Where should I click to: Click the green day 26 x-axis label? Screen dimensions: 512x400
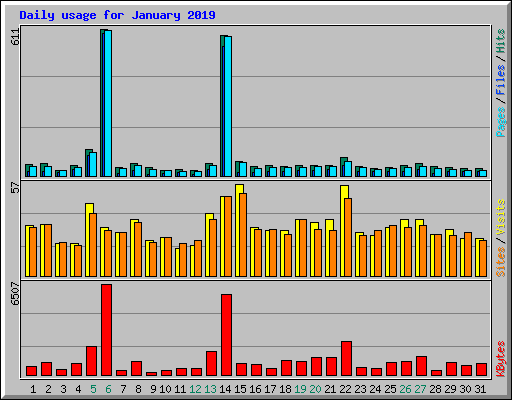(405, 389)
